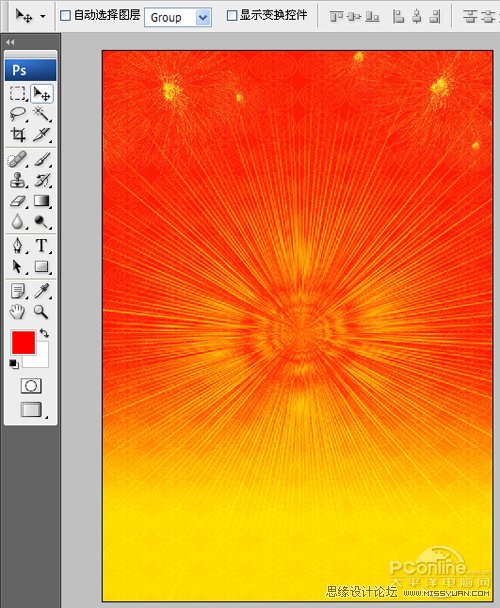Select the Lasso tool
The height and width of the screenshot is (608, 500).
point(18,114)
